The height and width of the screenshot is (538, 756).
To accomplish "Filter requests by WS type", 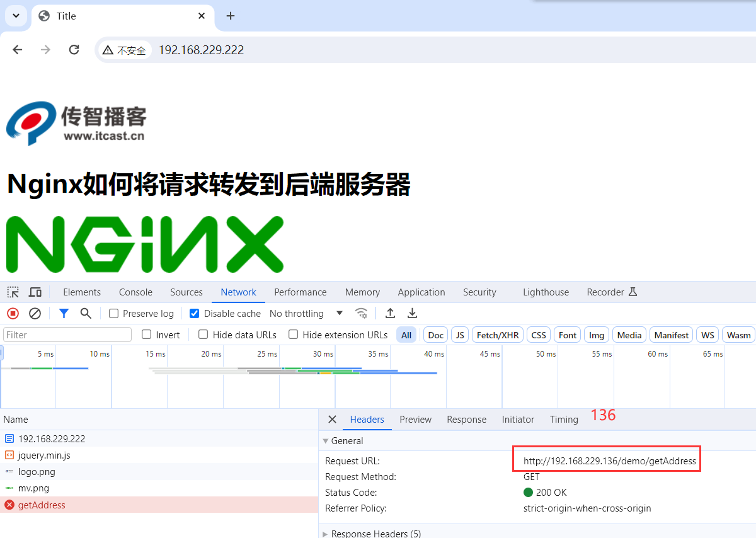I will point(708,335).
